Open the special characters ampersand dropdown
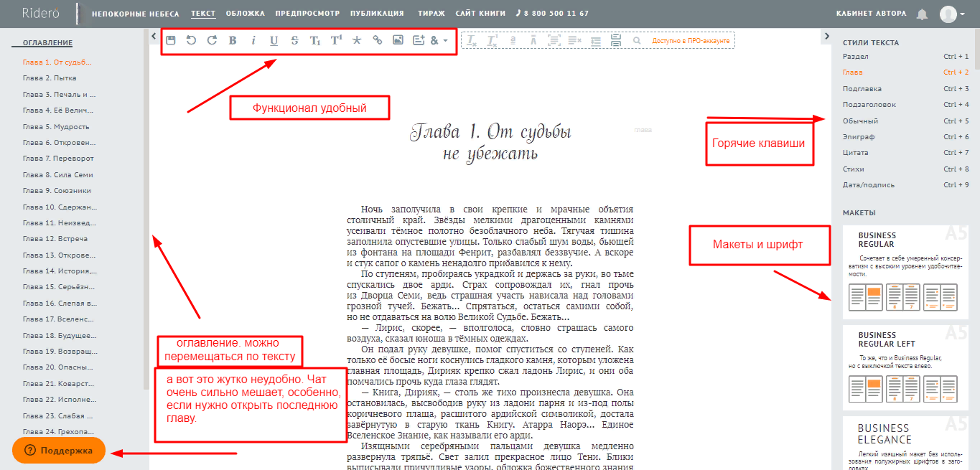The height and width of the screenshot is (470, 980). 438,41
